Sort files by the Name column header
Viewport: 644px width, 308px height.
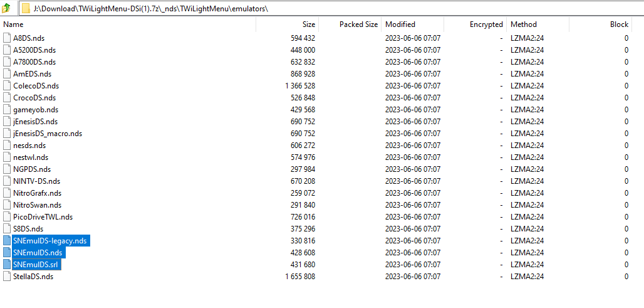click(13, 24)
